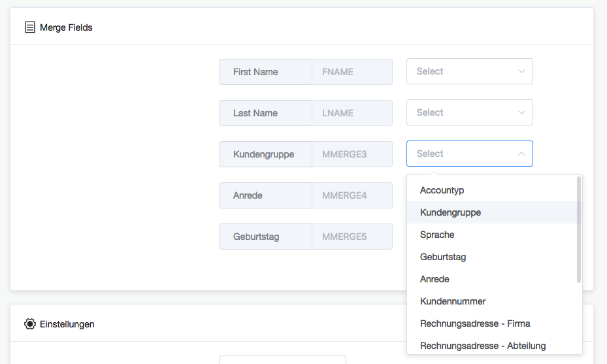
Task: Click chevron arrow of Last Name select
Action: pos(521,112)
